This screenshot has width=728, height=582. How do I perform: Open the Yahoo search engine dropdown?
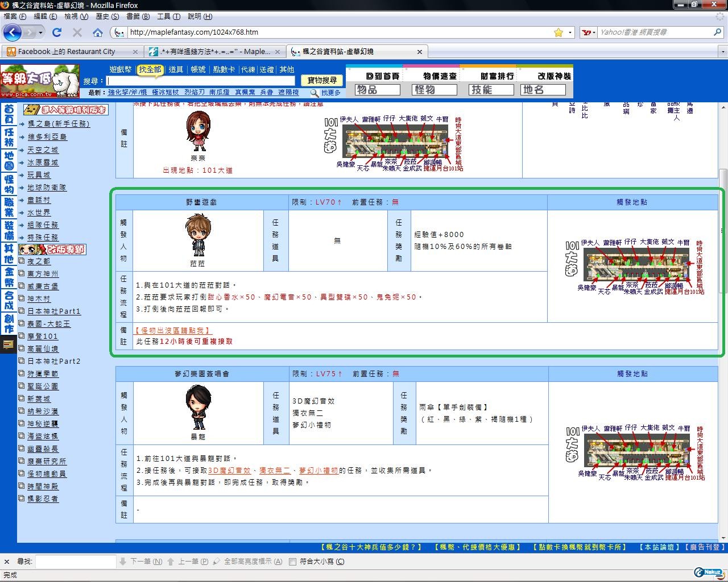(x=589, y=32)
